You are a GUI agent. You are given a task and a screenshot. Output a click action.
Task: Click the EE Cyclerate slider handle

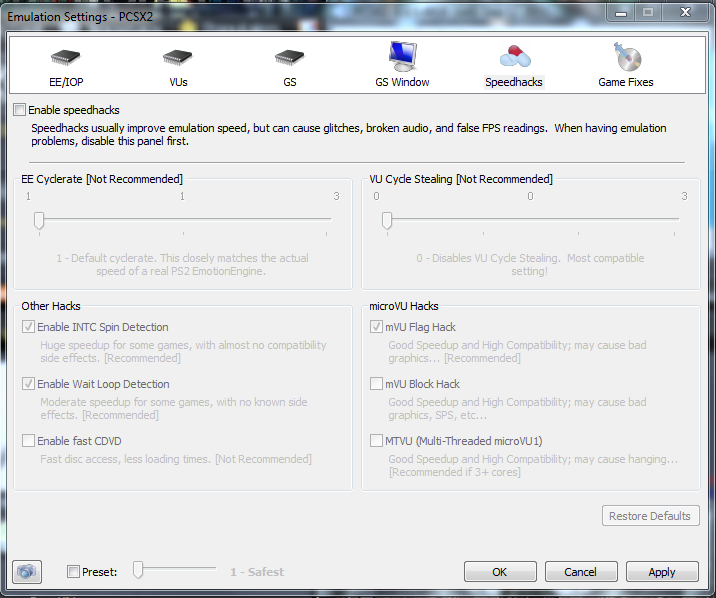[39, 220]
